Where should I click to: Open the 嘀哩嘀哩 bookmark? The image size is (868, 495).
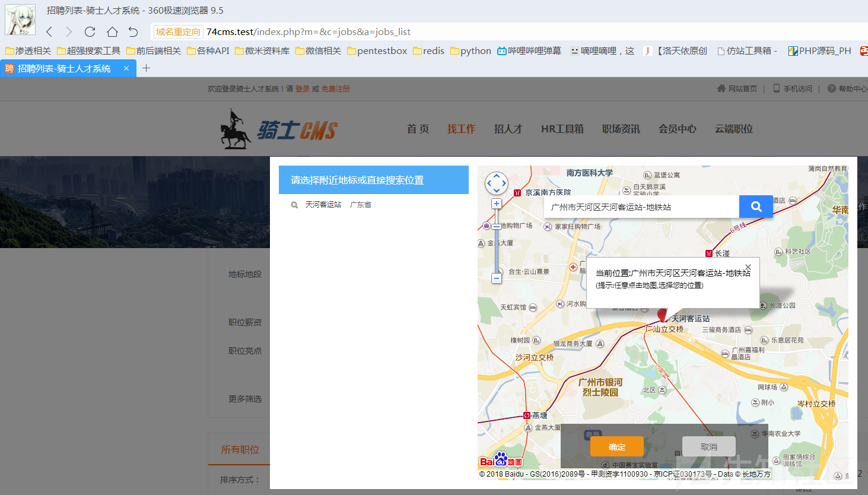[602, 51]
